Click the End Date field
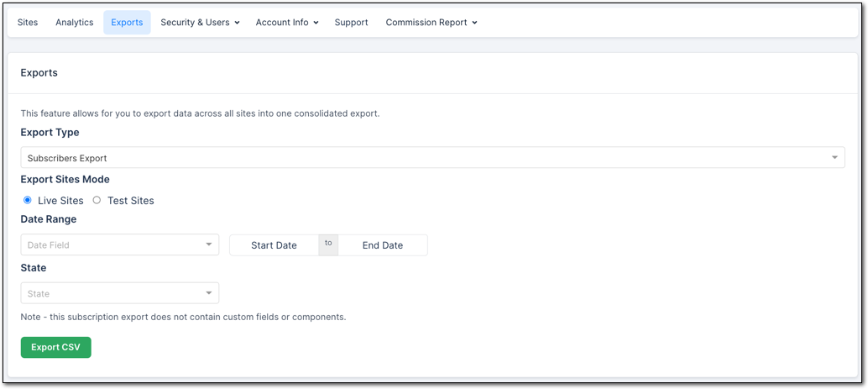This screenshot has height=389, width=868. (x=383, y=245)
